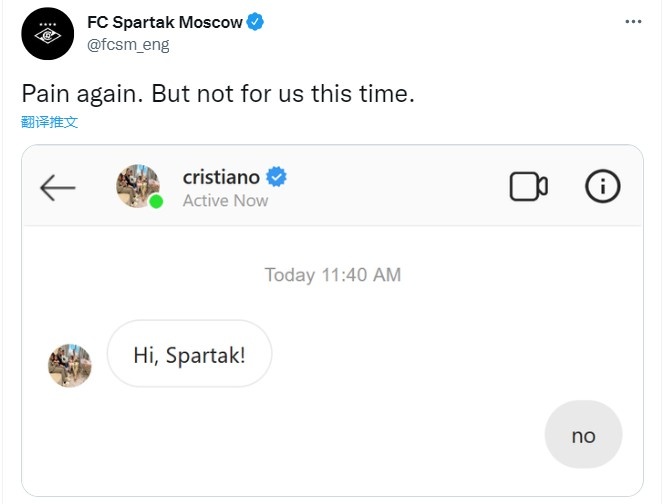Image resolution: width=665 pixels, height=504 pixels.
Task: Open cristiano's profile picture in chat header
Action: coord(137,185)
